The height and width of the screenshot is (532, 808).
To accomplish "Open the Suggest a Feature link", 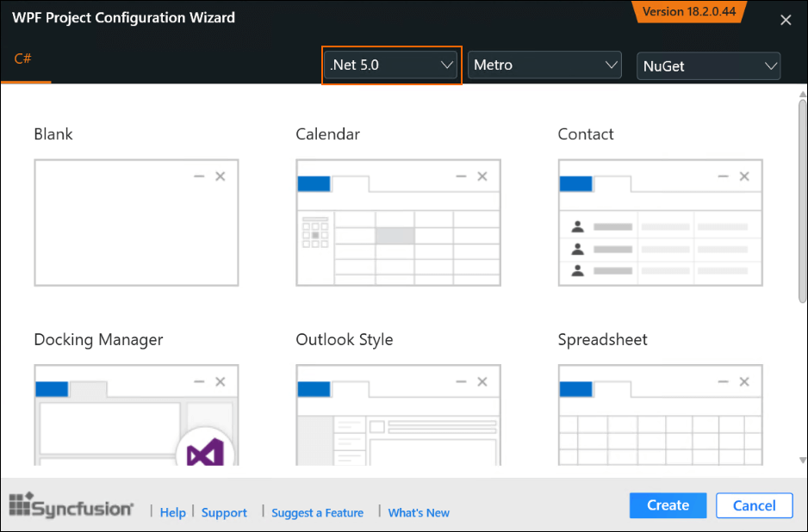I will (x=317, y=512).
